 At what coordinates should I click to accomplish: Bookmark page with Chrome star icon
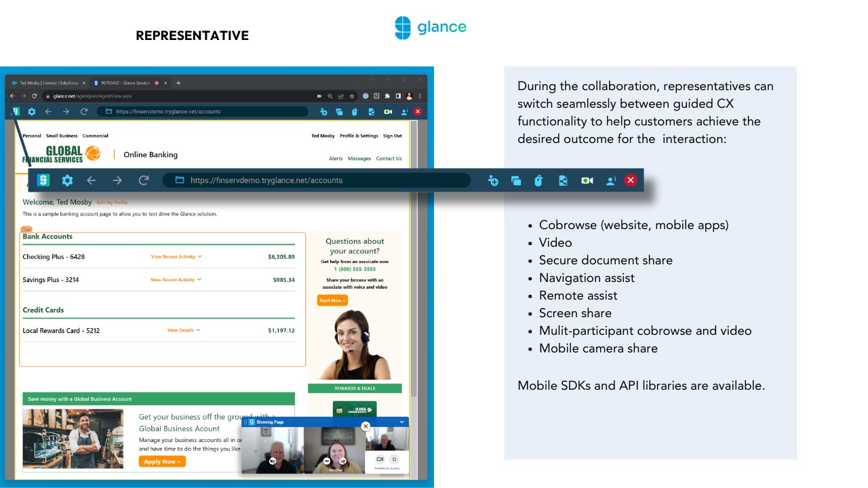[352, 96]
